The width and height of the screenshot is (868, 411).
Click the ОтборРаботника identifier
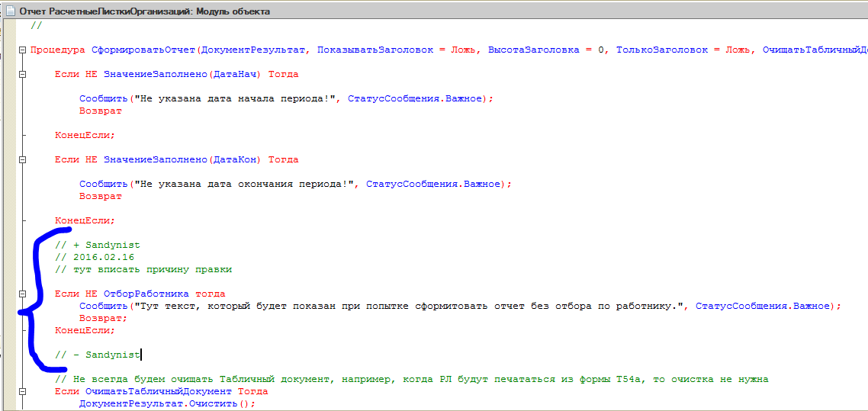pyautogui.click(x=146, y=294)
